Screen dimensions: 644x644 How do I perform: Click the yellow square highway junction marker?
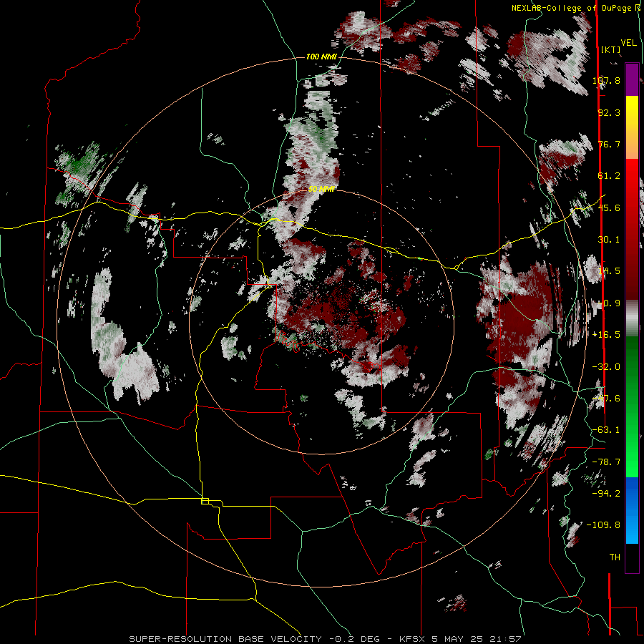tap(205, 501)
